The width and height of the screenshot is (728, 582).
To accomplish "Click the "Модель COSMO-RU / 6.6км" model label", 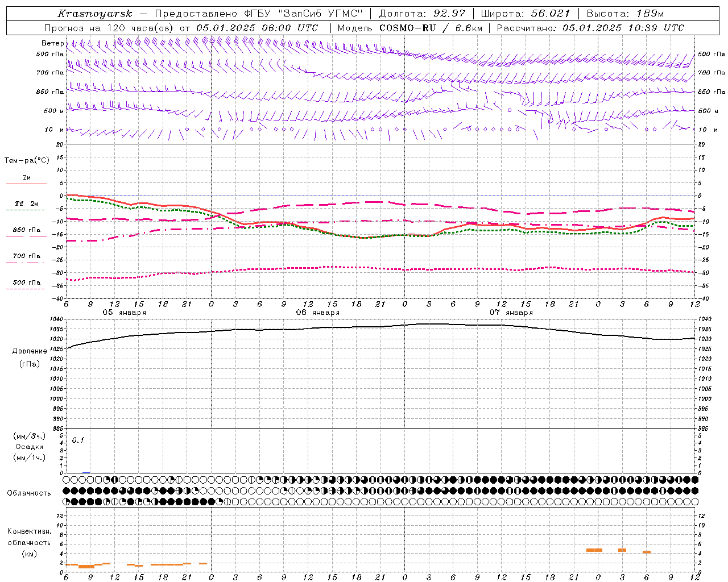I will [x=409, y=28].
